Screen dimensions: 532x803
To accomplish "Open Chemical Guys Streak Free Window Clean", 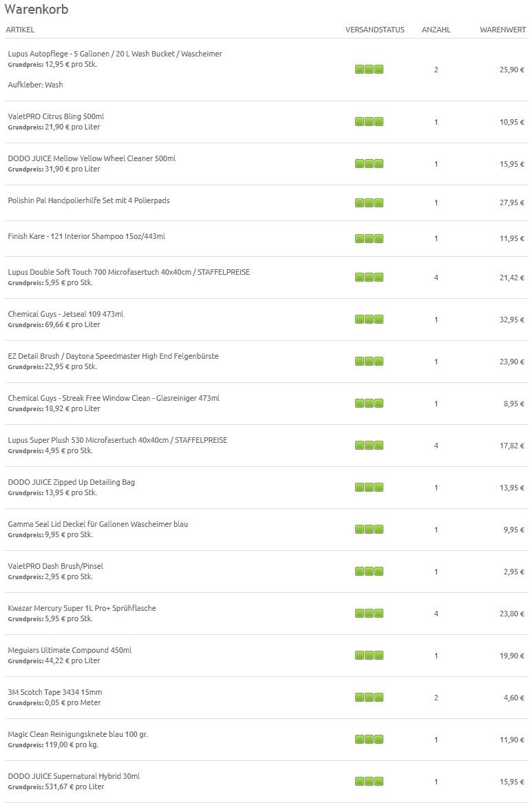I will (114, 398).
